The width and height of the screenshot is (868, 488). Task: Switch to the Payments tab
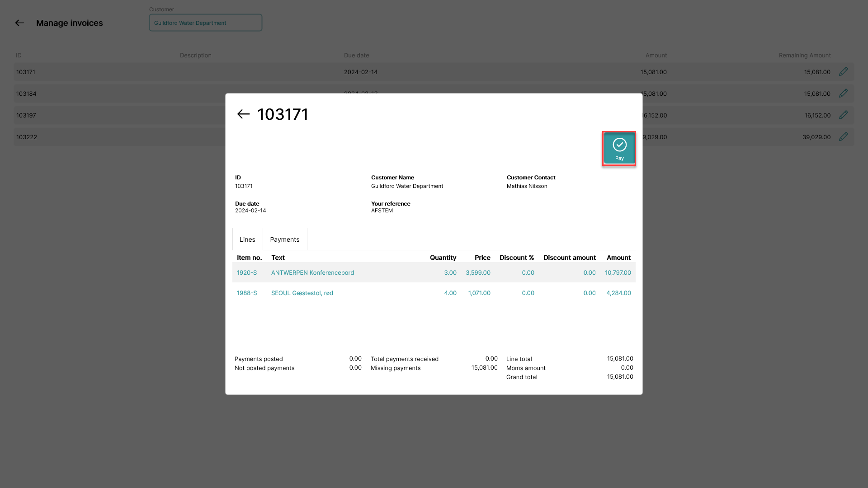285,239
